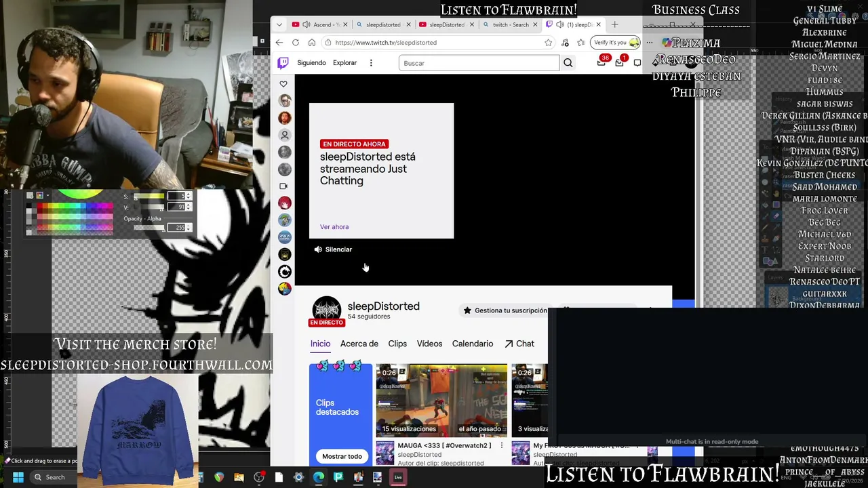Image resolution: width=868 pixels, height=488 pixels.
Task: Open the Windows Start menu
Action: [x=18, y=477]
